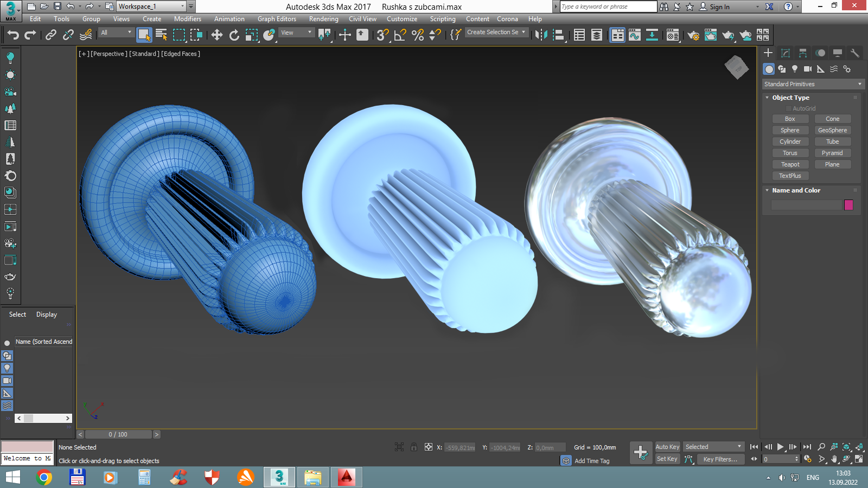Screen dimensions: 868x488
Task: Click the ENG language indicator
Action: click(x=813, y=477)
